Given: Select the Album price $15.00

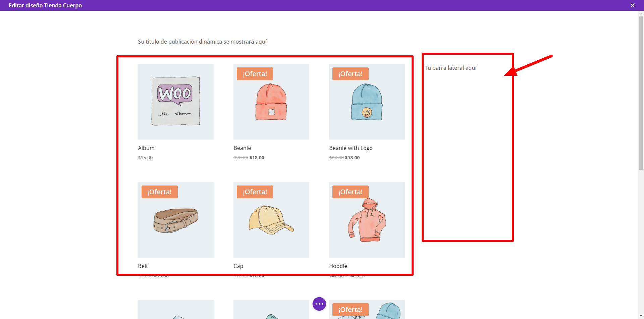Looking at the screenshot, I should click(145, 158).
